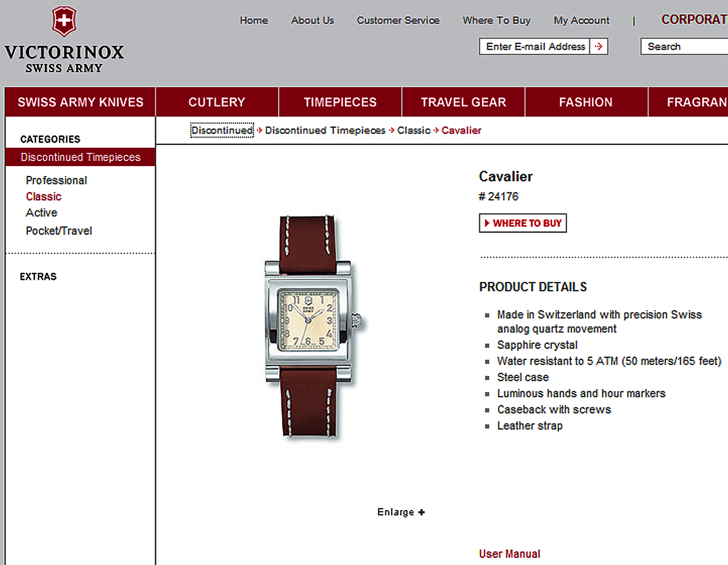728x565 pixels.
Task: Go to the Travel Gear section
Action: tap(463, 102)
